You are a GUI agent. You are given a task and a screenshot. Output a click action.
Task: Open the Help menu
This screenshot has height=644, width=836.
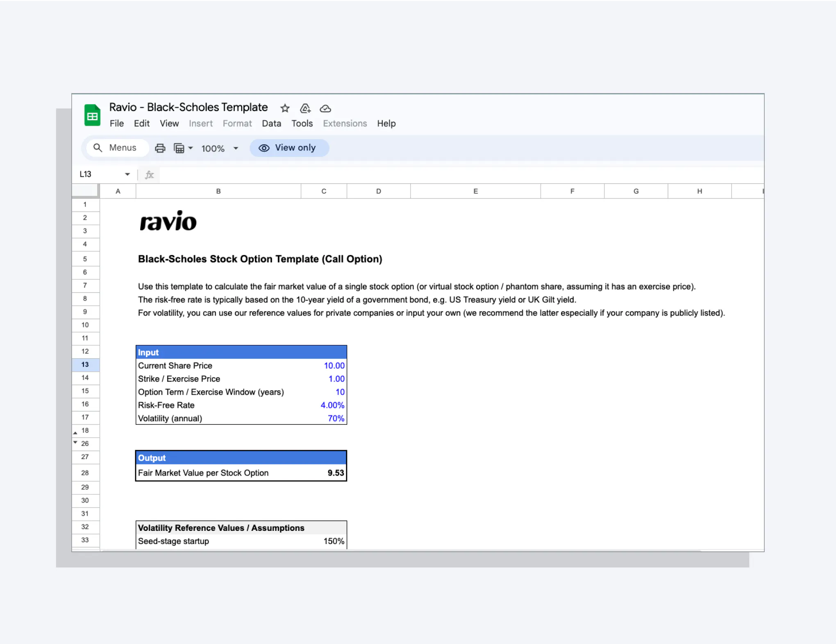[x=386, y=123]
